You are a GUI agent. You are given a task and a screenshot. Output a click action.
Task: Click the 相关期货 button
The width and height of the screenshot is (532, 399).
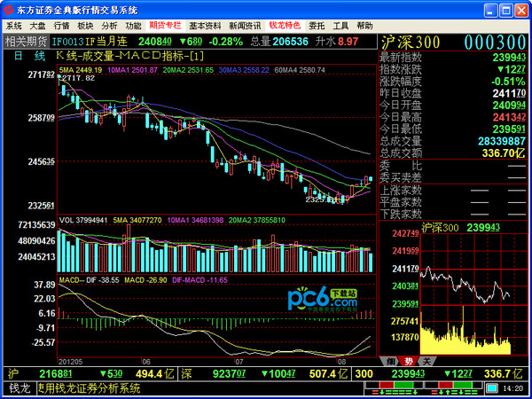point(25,41)
